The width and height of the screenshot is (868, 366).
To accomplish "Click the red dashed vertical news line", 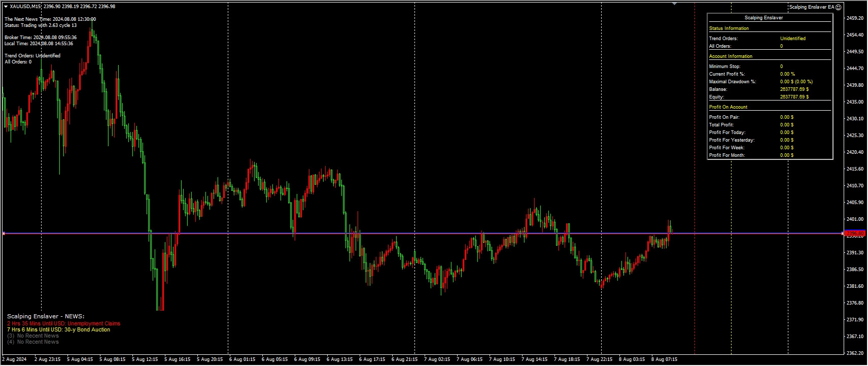I will coord(695,178).
